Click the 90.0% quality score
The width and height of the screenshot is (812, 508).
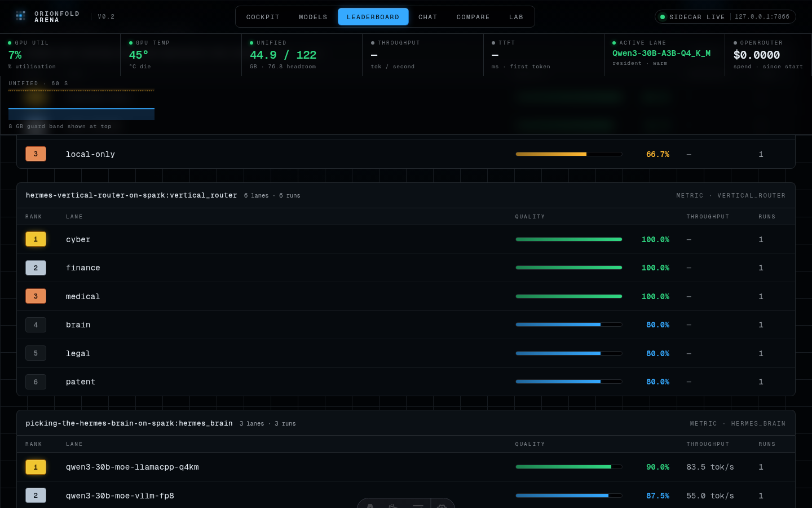click(x=657, y=467)
